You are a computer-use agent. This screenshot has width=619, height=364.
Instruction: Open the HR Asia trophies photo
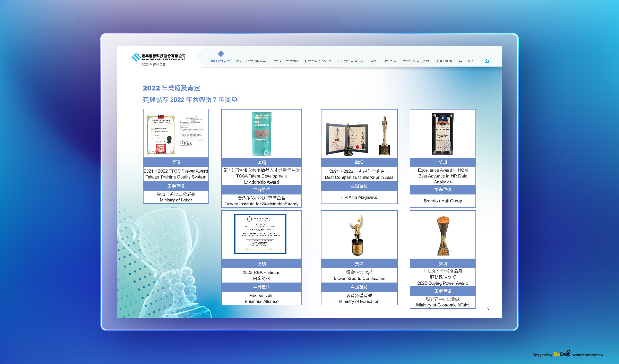pos(359,136)
